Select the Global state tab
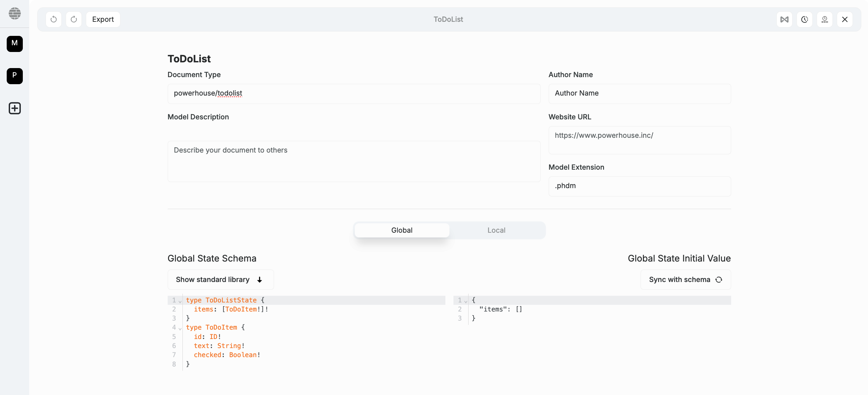 pyautogui.click(x=401, y=230)
